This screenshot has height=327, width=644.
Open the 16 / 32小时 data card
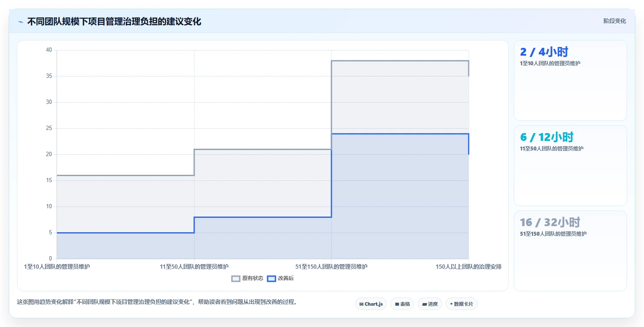click(570, 251)
